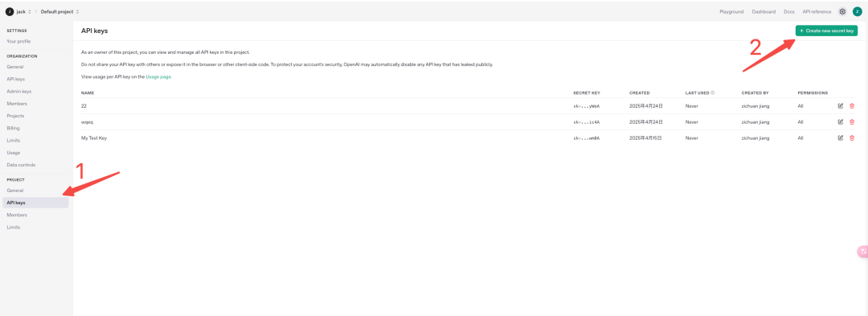Open the green user avatar menu
868x316 pixels.
(x=857, y=11)
